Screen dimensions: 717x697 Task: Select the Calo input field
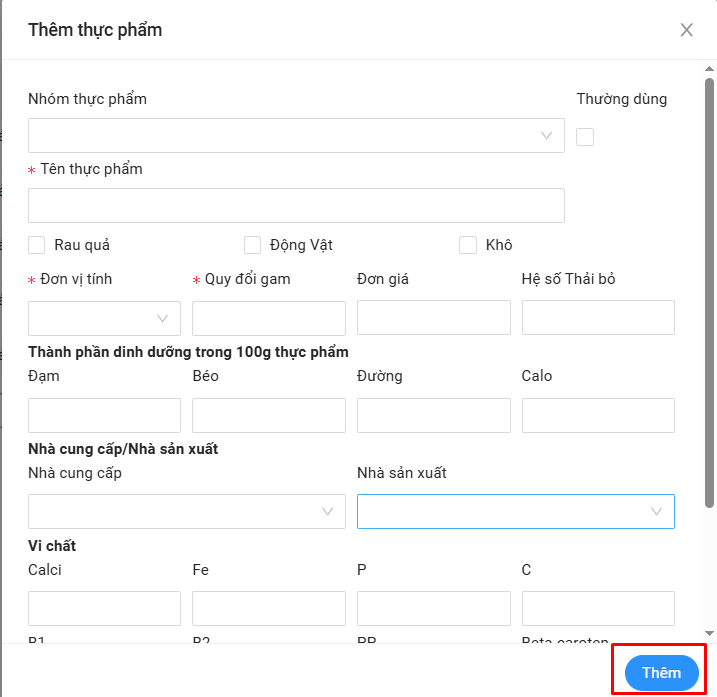pyautogui.click(x=598, y=415)
